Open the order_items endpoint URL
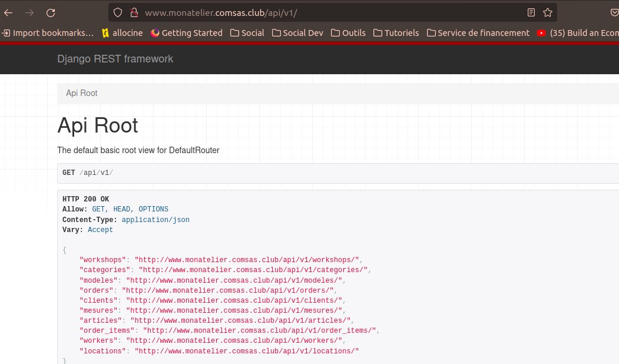The image size is (619, 364). point(259,330)
